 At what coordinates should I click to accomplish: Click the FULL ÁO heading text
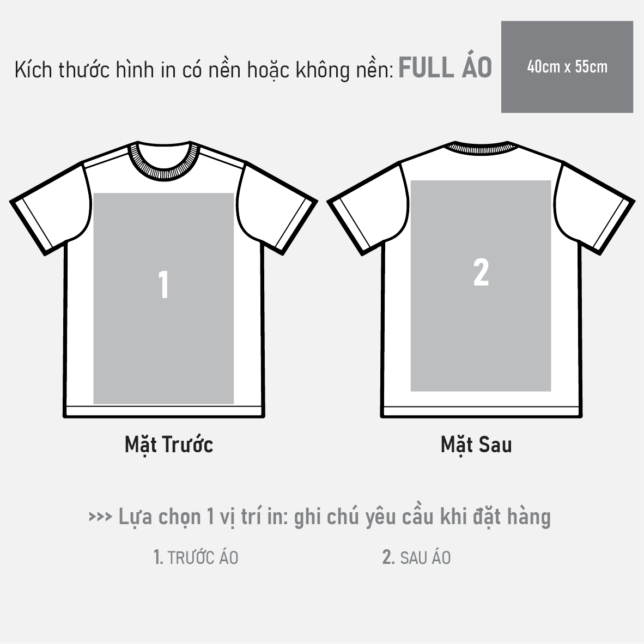pos(445,68)
